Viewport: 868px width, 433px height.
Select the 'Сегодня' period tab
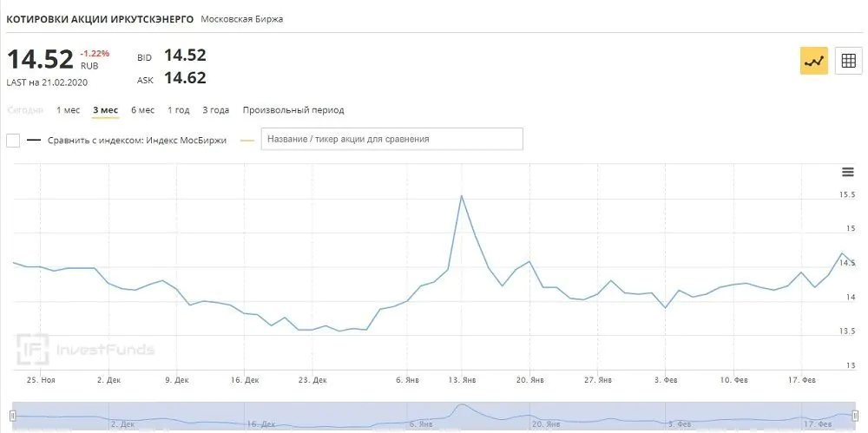[25, 110]
